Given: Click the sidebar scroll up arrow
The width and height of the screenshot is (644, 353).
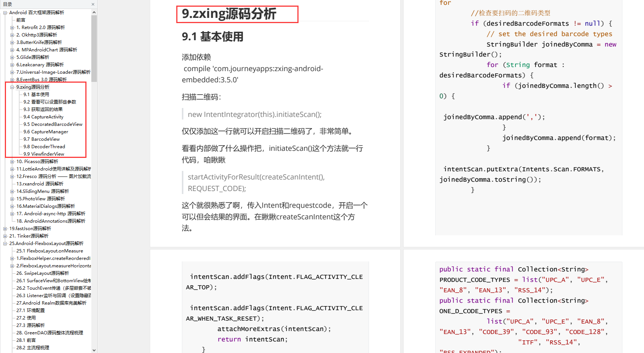Looking at the screenshot, I should click(94, 13).
